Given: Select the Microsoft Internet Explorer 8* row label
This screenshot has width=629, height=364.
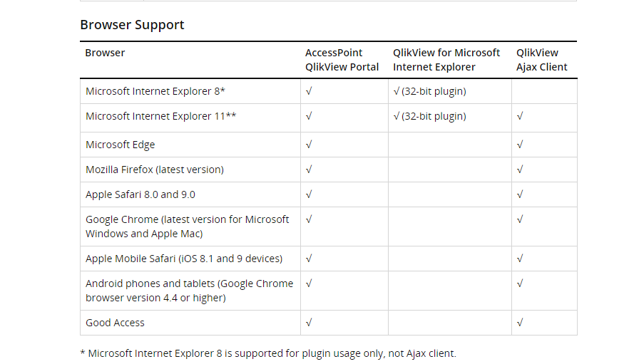Looking at the screenshot, I should 155,91.
